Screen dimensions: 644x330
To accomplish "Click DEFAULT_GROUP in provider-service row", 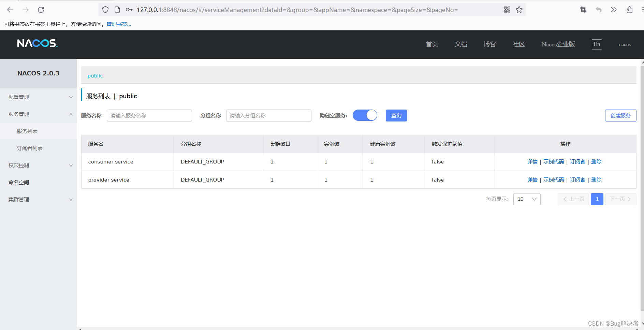I will [x=202, y=180].
